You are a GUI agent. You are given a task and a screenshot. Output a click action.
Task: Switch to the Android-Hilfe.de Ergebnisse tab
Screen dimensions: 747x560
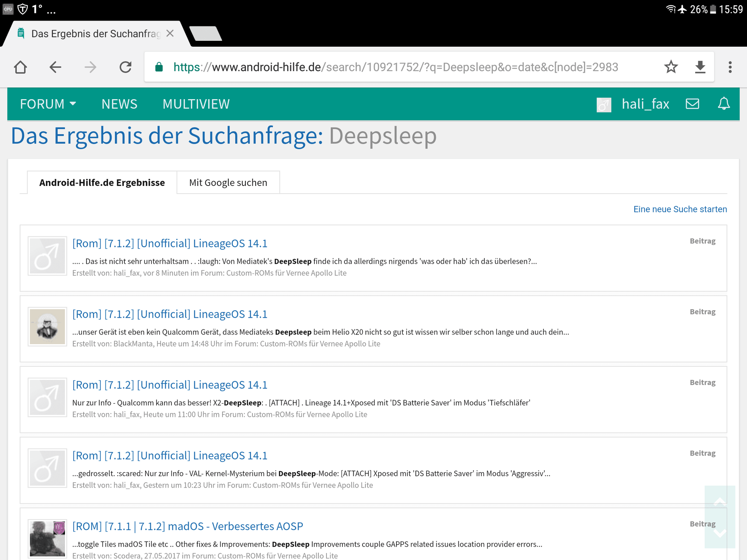[x=102, y=182]
